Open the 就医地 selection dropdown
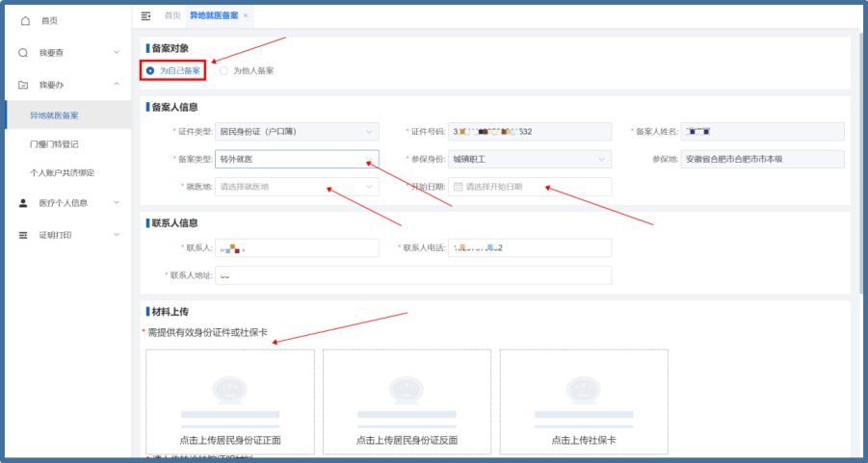The height and width of the screenshot is (463, 868). click(296, 187)
